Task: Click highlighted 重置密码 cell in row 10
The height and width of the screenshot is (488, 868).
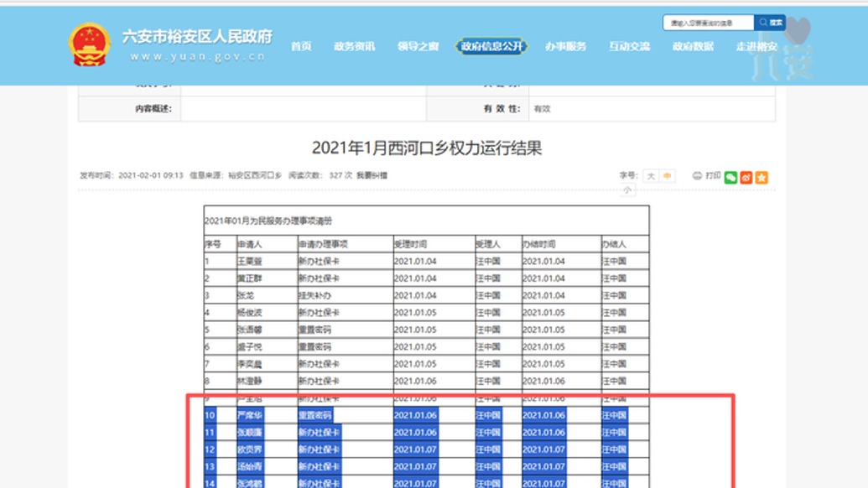Action: 314,416
